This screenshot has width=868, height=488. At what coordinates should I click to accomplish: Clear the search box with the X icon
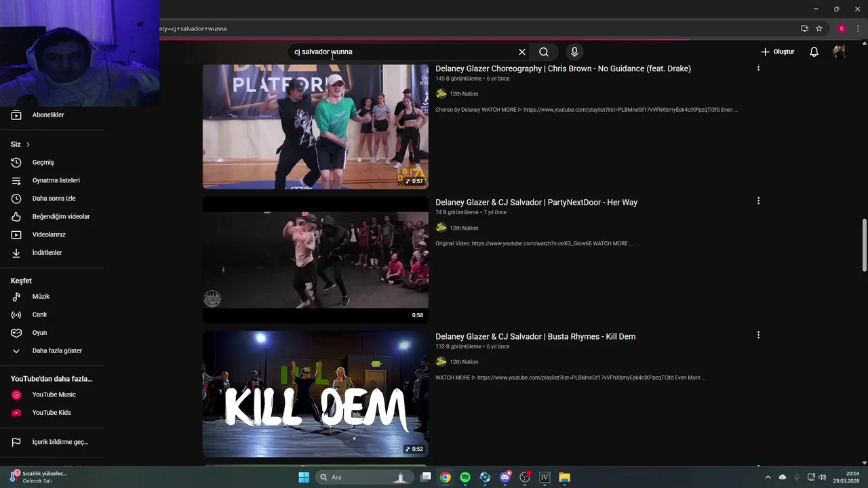coord(522,52)
